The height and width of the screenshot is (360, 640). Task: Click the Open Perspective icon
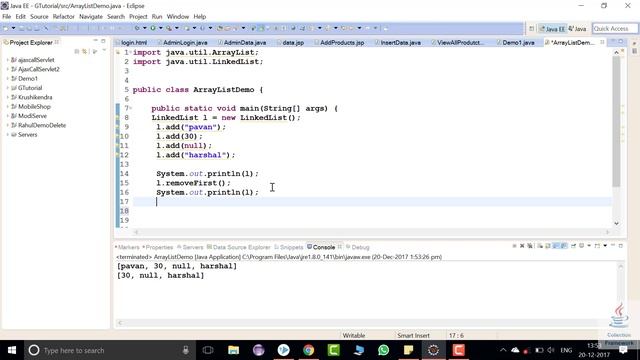pos(531,29)
